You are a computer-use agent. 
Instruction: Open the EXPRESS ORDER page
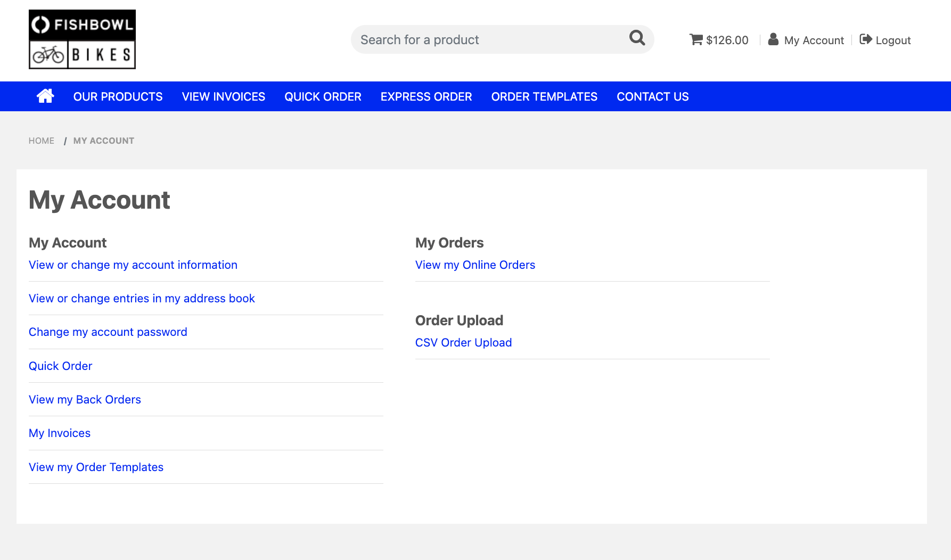click(x=426, y=96)
